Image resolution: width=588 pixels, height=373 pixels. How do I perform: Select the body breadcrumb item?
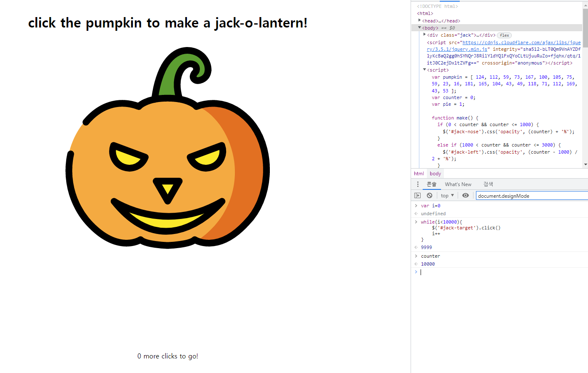(435, 174)
